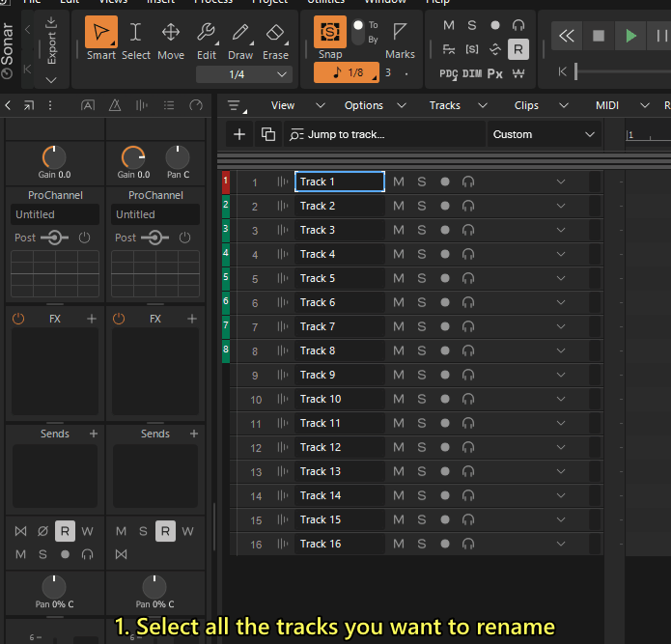671x644 pixels.
Task: Pick the Edit tool wrench icon
Action: (x=206, y=32)
